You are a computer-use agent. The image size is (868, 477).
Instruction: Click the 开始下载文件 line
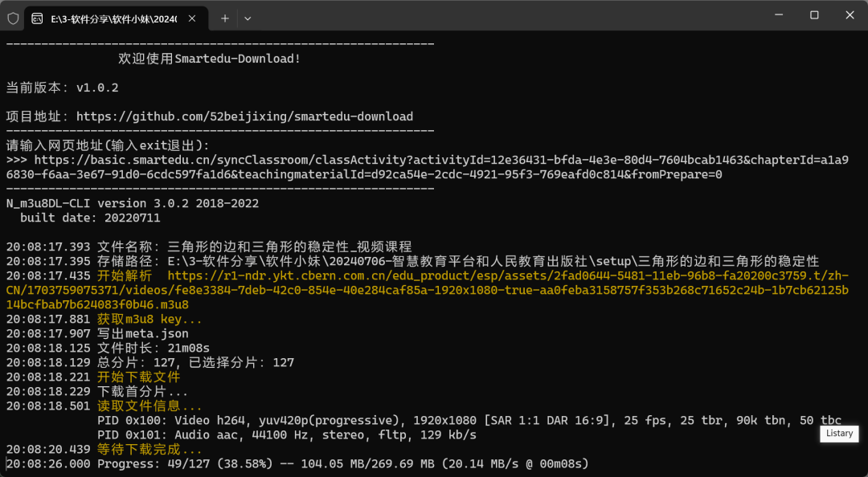point(93,377)
